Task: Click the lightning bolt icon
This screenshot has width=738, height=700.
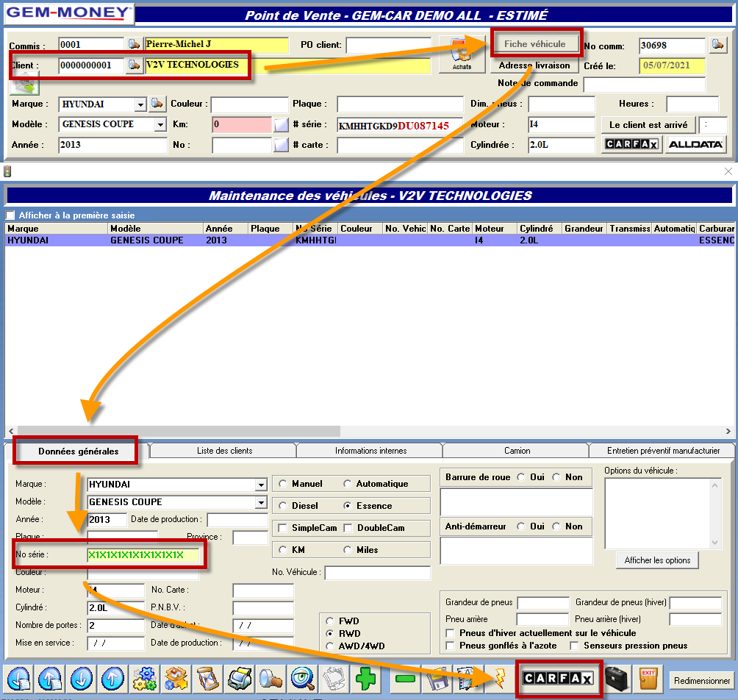Action: (500, 679)
